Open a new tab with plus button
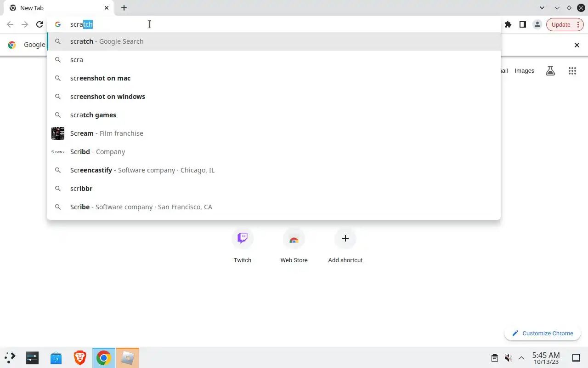 pyautogui.click(x=124, y=8)
